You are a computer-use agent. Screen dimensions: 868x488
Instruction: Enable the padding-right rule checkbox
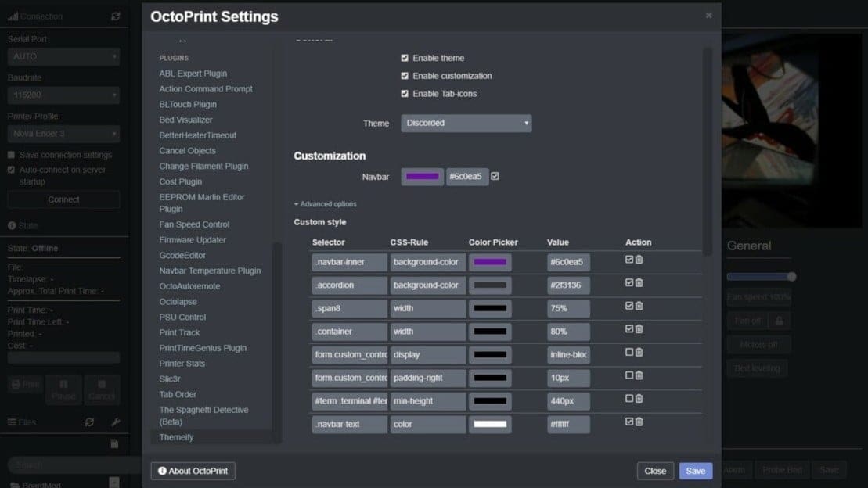(x=628, y=375)
